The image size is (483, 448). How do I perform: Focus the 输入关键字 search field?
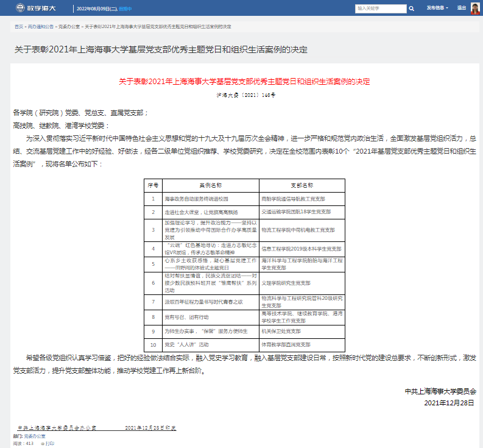(x=381, y=9)
